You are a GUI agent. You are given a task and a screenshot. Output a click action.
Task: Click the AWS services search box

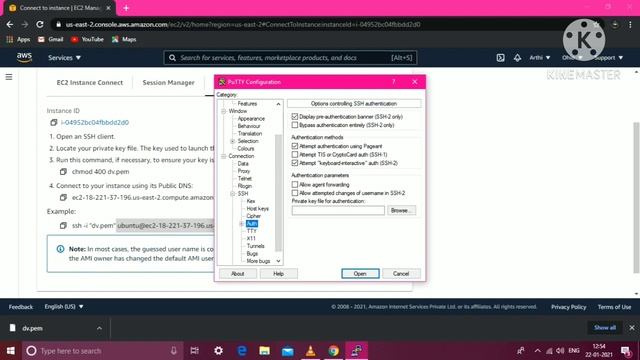(x=291, y=58)
